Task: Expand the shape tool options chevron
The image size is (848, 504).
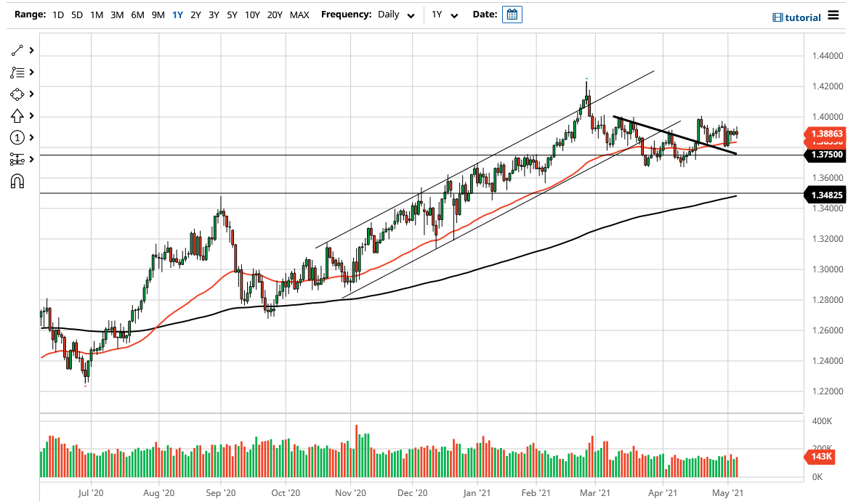Action: coord(31,94)
